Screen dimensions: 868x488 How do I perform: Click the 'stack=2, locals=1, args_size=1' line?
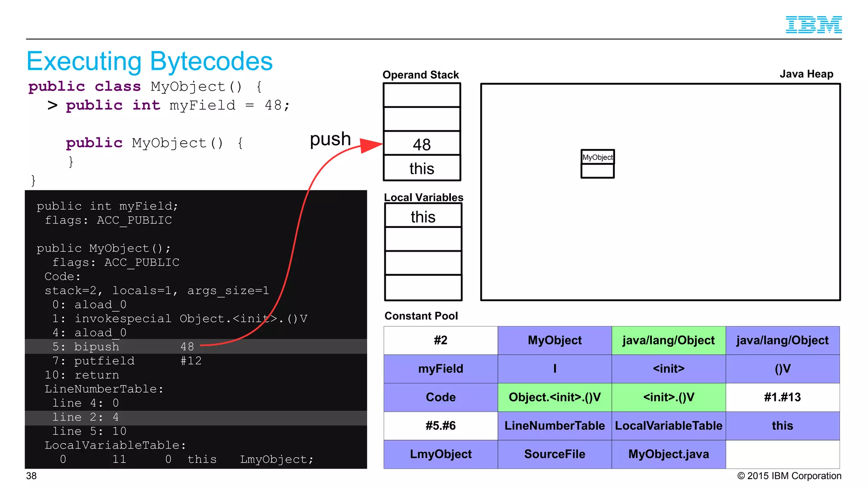coord(157,290)
